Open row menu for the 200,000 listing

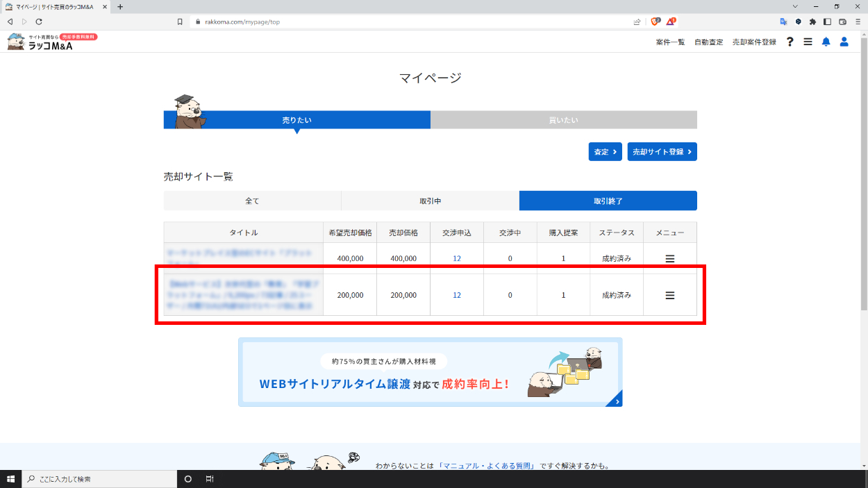coord(670,295)
